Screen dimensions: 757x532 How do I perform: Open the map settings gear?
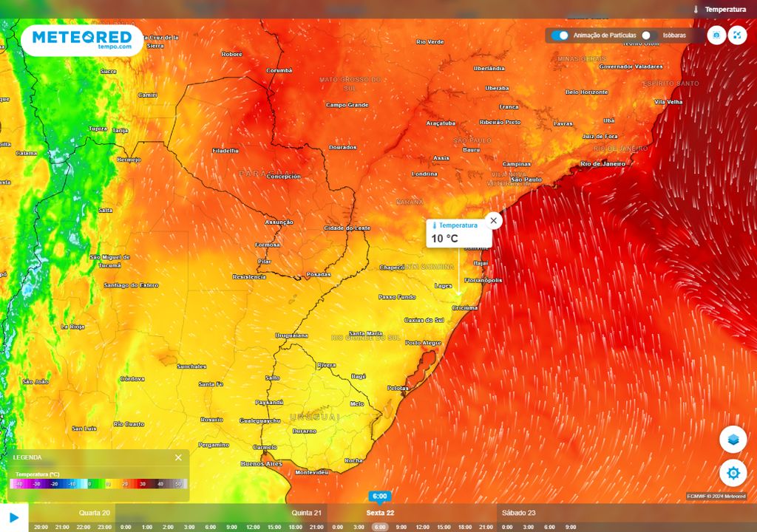tap(733, 472)
